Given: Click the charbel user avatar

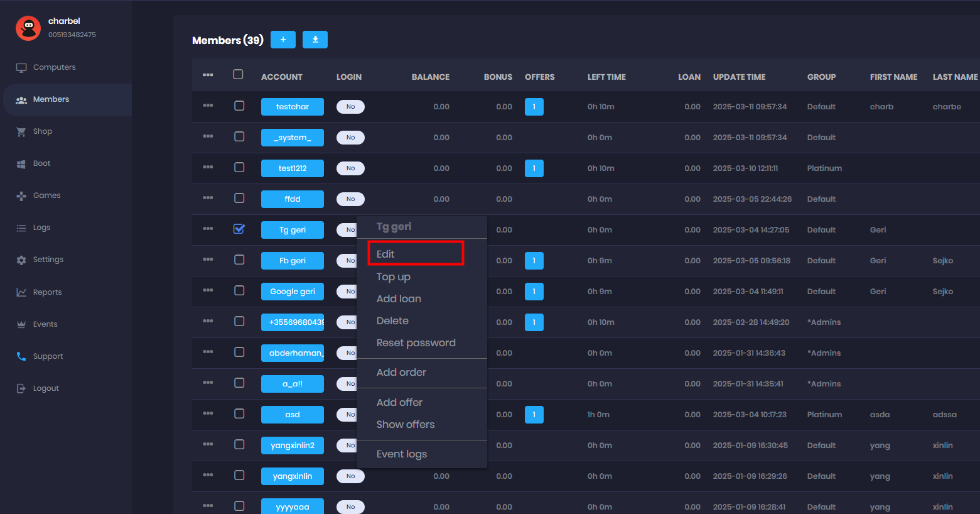Looking at the screenshot, I should [x=28, y=28].
